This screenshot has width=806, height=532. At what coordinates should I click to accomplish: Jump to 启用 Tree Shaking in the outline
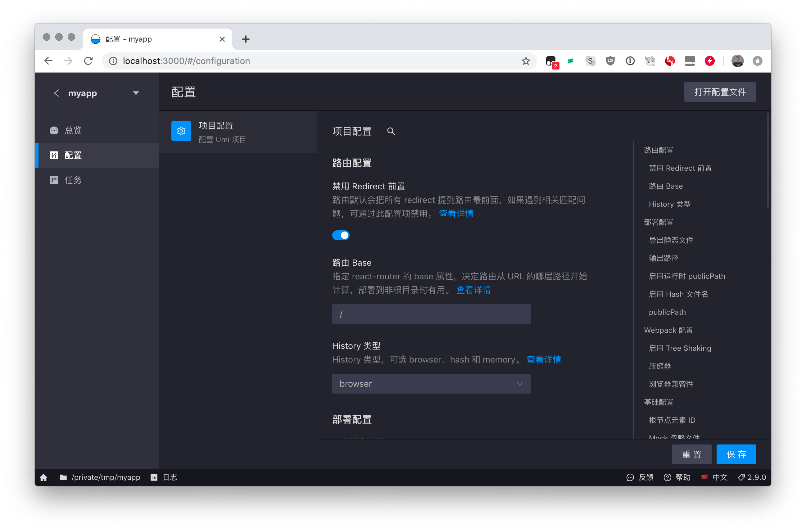tap(680, 348)
